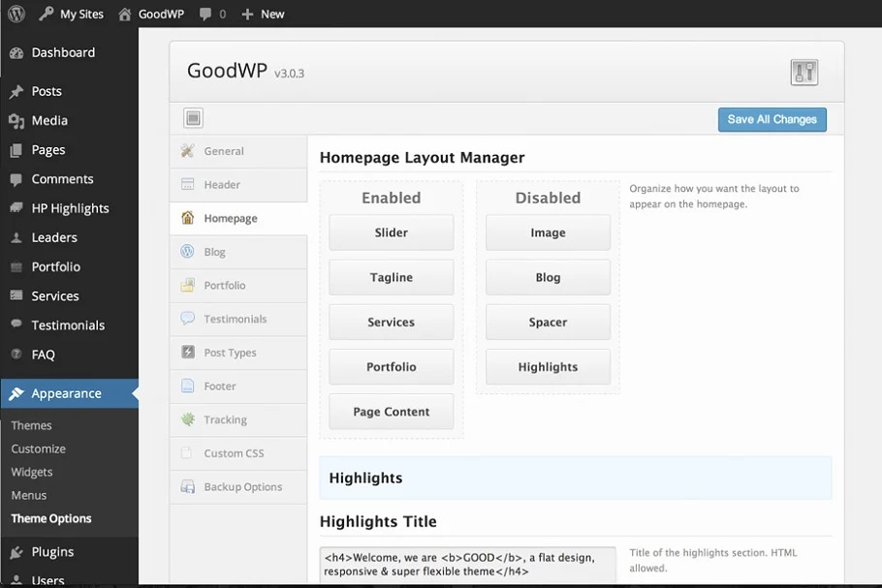This screenshot has width=882, height=588.
Task: Click the WordPress logo icon
Action: coord(16,14)
